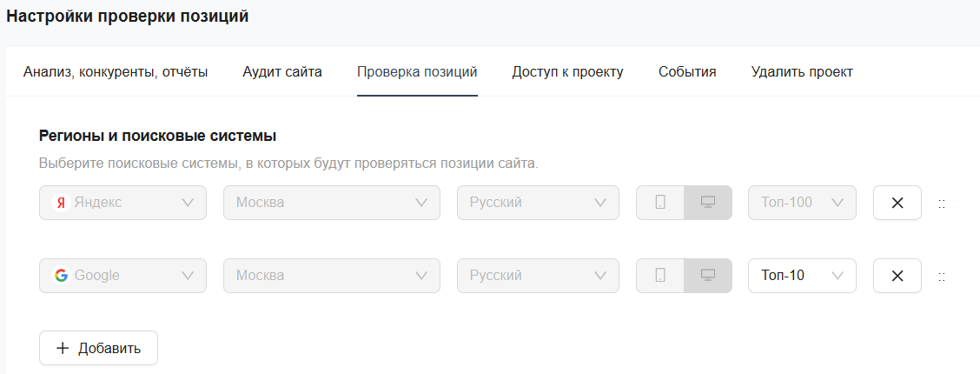
Task: Click drag handle of Yandex row
Action: [x=942, y=203]
